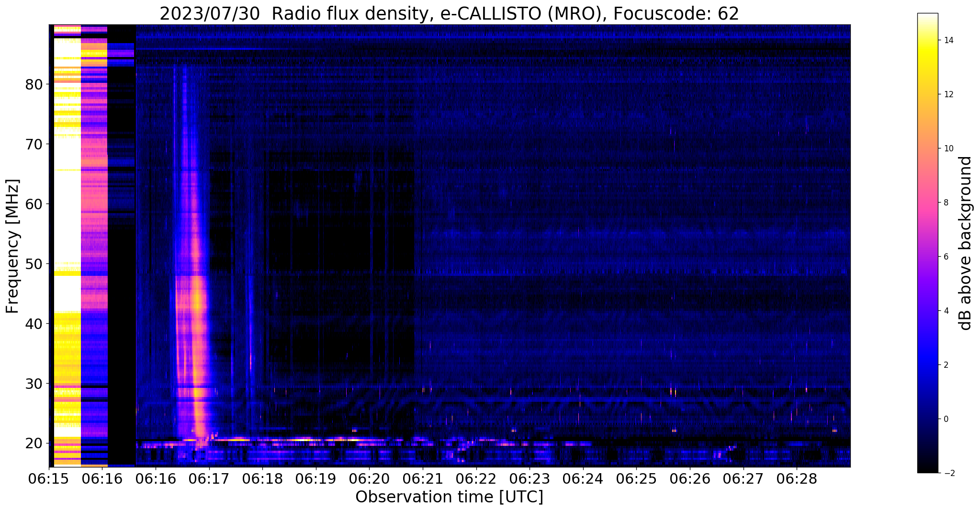Click the "dB above background" colorbar label
This screenshot has width=980, height=511.
coord(965,243)
